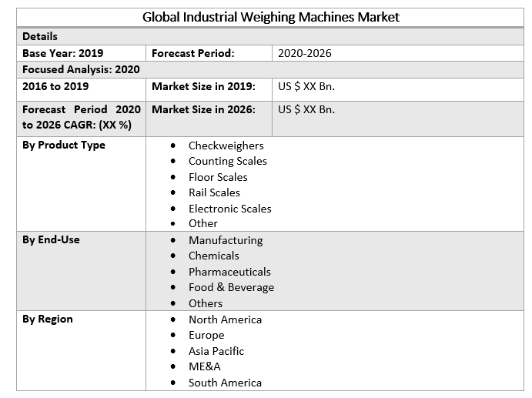Click the South America bullet item
This screenshot has height=398, width=532.
pos(225,383)
